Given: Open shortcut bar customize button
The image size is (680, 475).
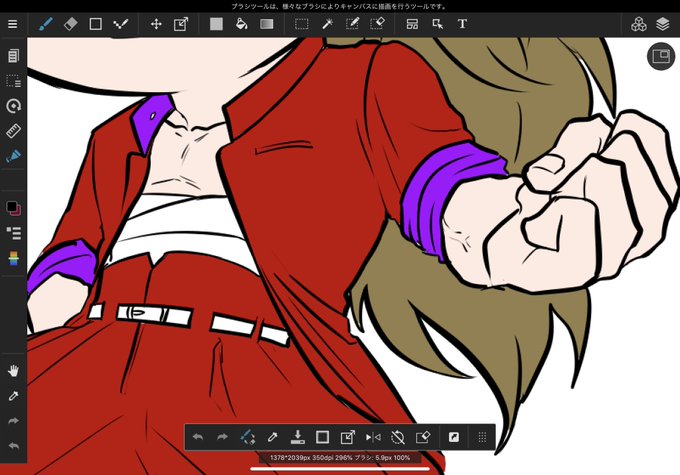Looking at the screenshot, I should pos(454,437).
